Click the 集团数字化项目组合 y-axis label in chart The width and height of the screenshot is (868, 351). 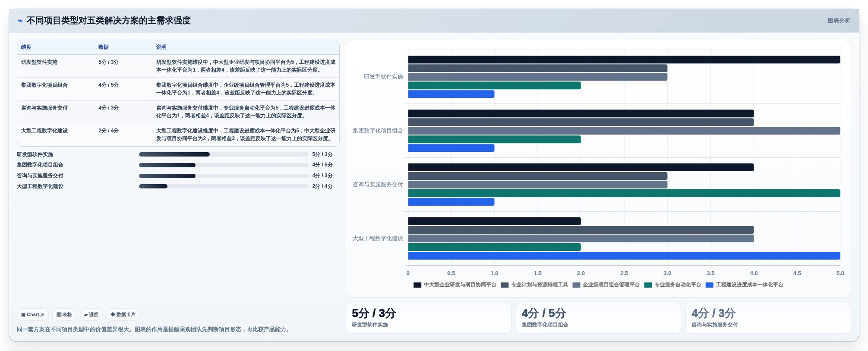click(378, 131)
